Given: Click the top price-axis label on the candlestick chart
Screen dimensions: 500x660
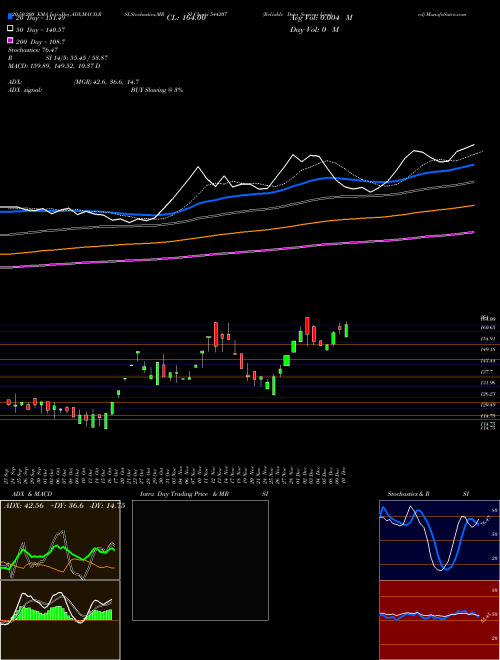Looking at the screenshot, I should tap(488, 318).
